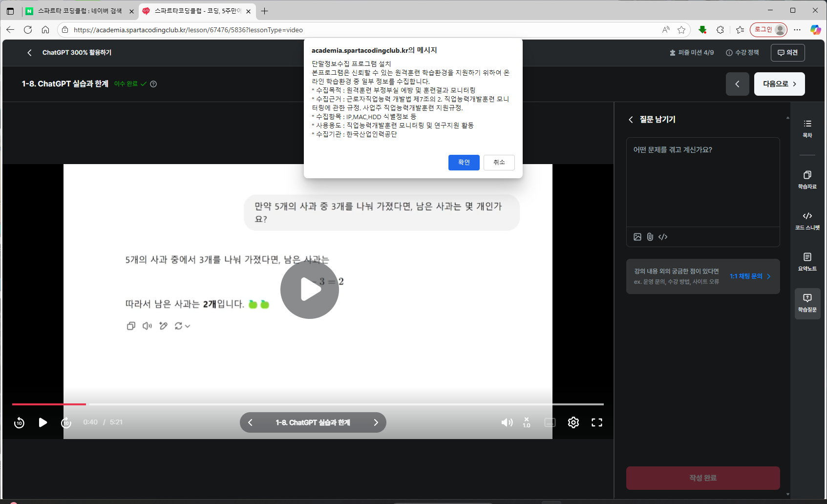Image resolution: width=827 pixels, height=504 pixels.
Task: Go to the previous lesson arrow button
Action: click(738, 84)
